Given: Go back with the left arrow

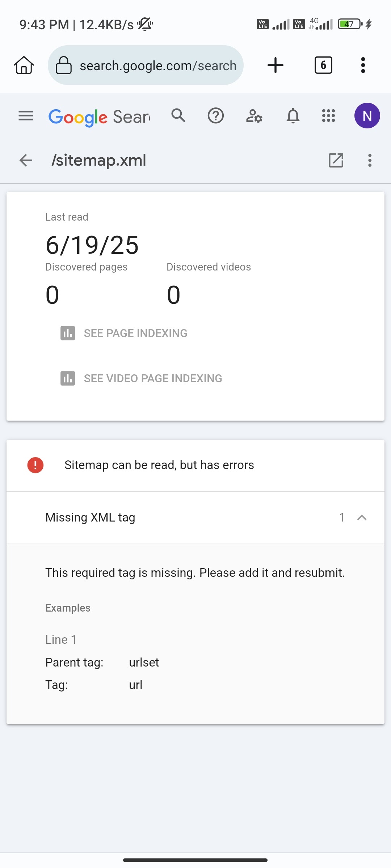Looking at the screenshot, I should 26,160.
